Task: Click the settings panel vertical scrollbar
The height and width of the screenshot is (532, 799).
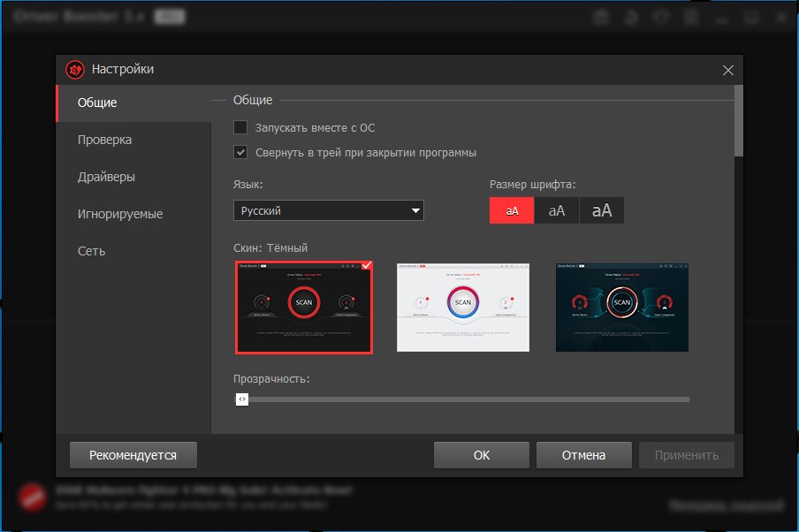Action: tap(738, 121)
